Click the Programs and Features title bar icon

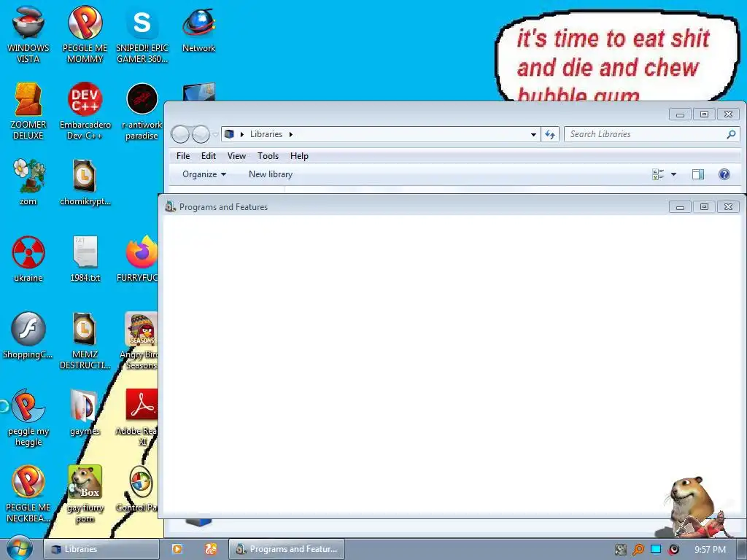[170, 206]
